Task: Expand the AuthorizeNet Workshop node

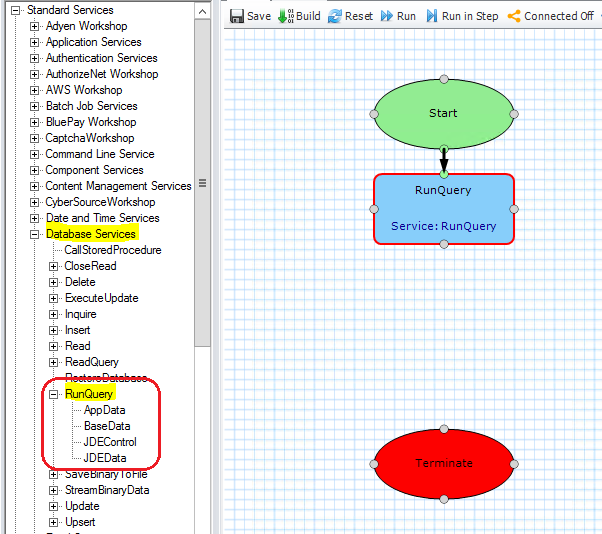Action: tap(35, 74)
